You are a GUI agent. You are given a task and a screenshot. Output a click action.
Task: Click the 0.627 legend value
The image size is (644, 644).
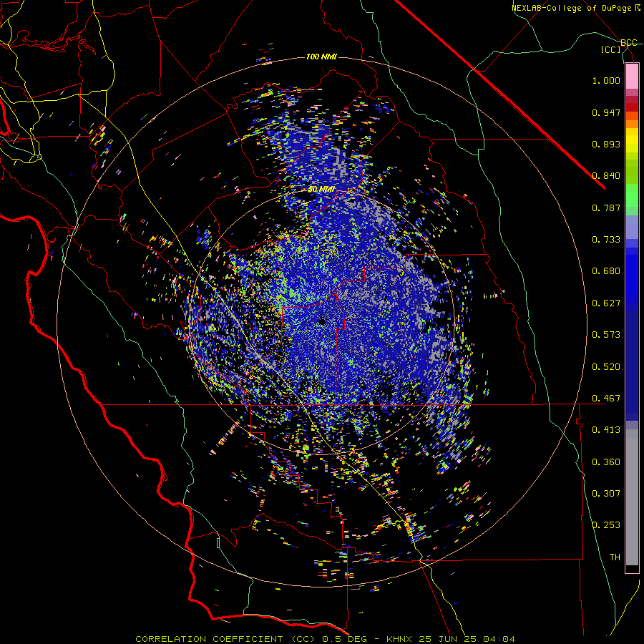(x=606, y=303)
